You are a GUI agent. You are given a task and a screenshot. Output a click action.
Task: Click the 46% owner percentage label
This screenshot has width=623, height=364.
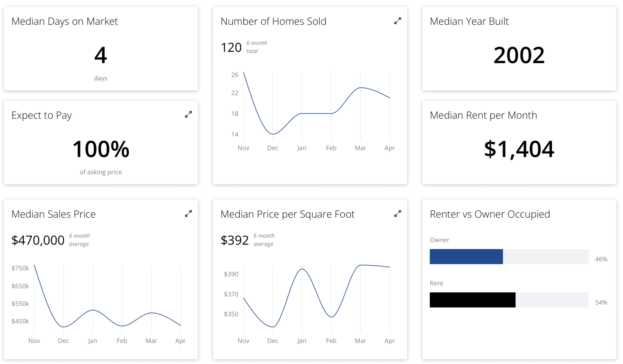point(601,259)
